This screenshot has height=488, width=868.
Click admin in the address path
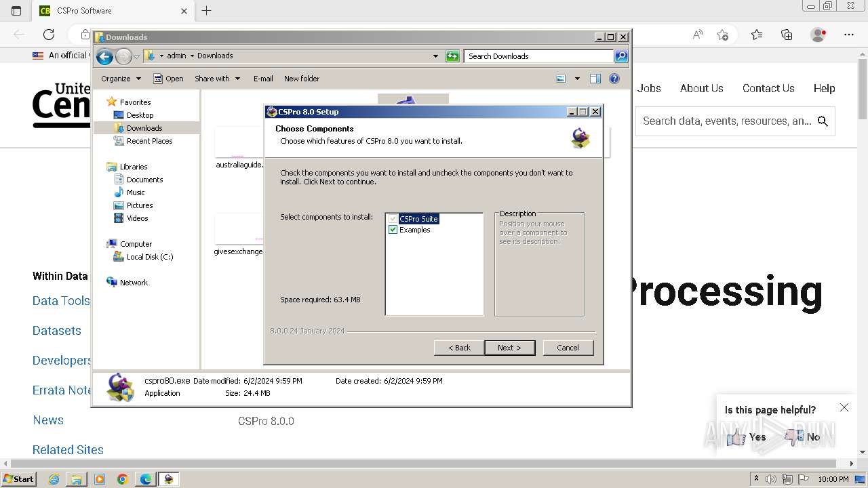(x=176, y=56)
